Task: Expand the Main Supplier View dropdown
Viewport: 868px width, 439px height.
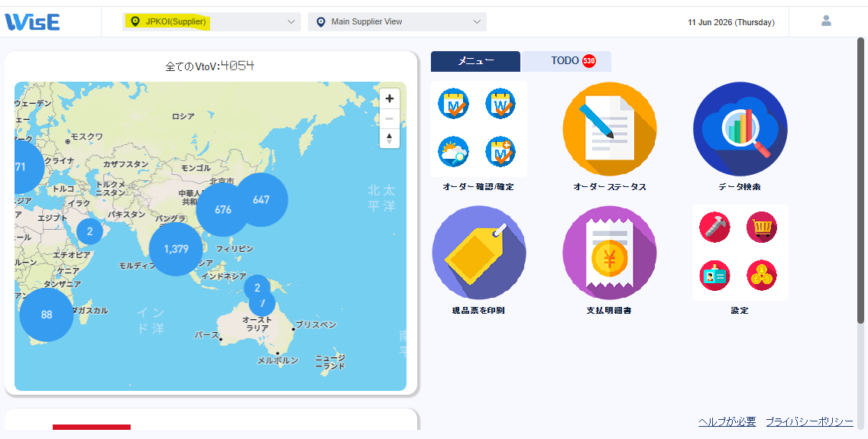Action: click(397, 21)
